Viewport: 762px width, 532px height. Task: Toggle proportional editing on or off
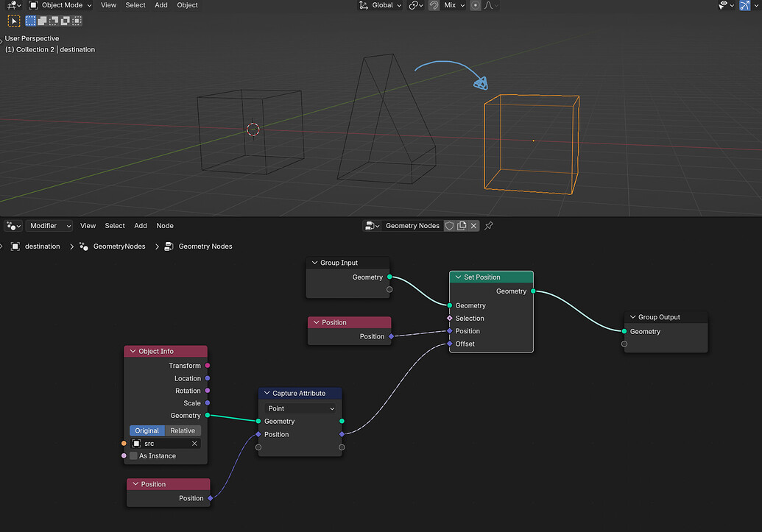point(476,5)
